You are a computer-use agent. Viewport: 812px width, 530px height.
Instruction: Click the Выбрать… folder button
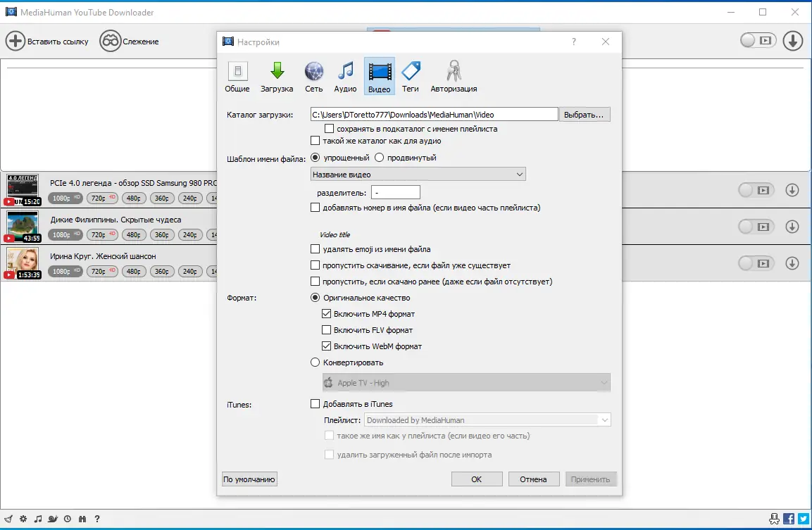point(584,115)
